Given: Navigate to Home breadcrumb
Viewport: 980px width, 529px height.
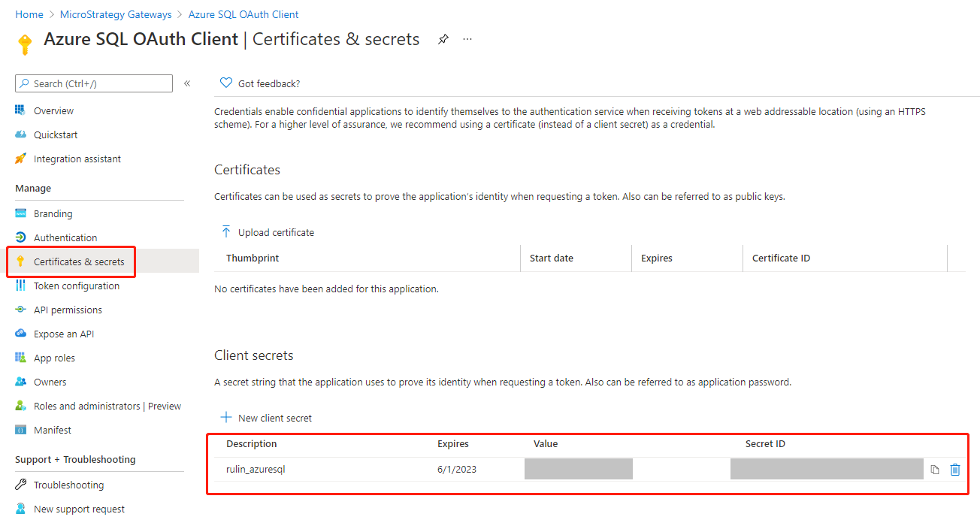Looking at the screenshot, I should 29,14.
